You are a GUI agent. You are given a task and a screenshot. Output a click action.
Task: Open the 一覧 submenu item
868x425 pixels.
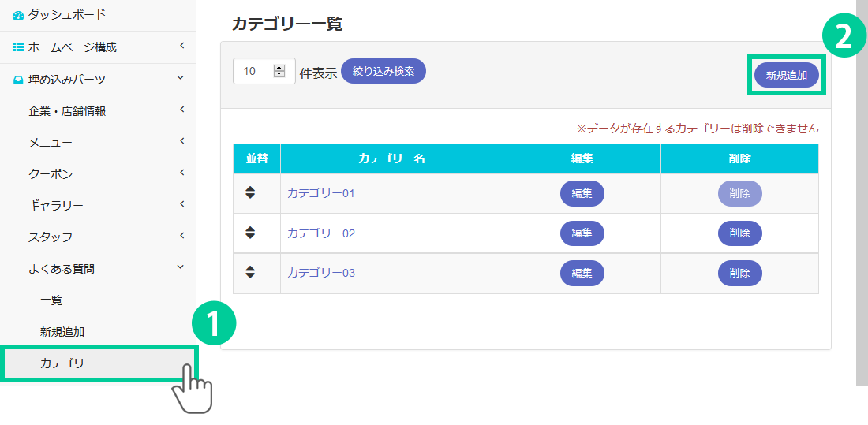point(51,300)
